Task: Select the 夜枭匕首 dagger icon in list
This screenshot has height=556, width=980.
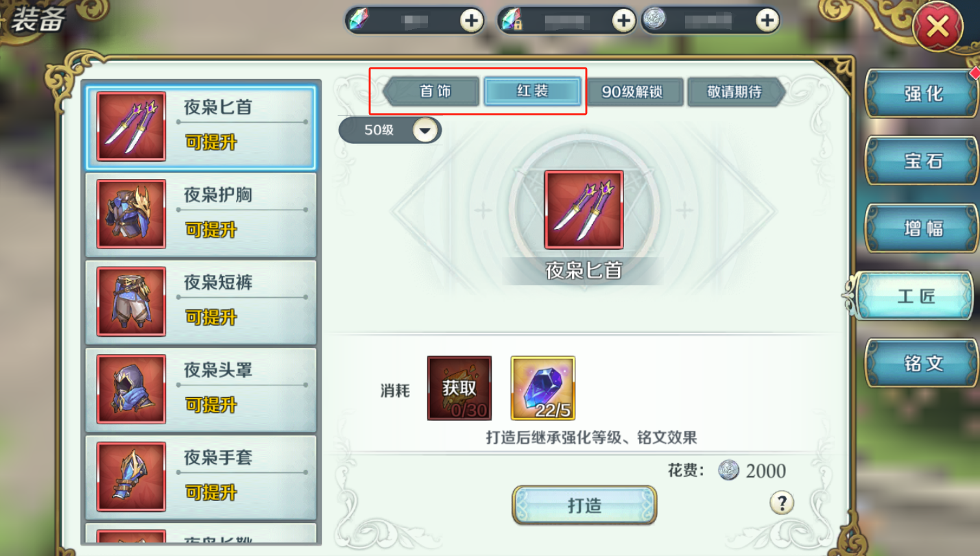Action: click(x=131, y=126)
